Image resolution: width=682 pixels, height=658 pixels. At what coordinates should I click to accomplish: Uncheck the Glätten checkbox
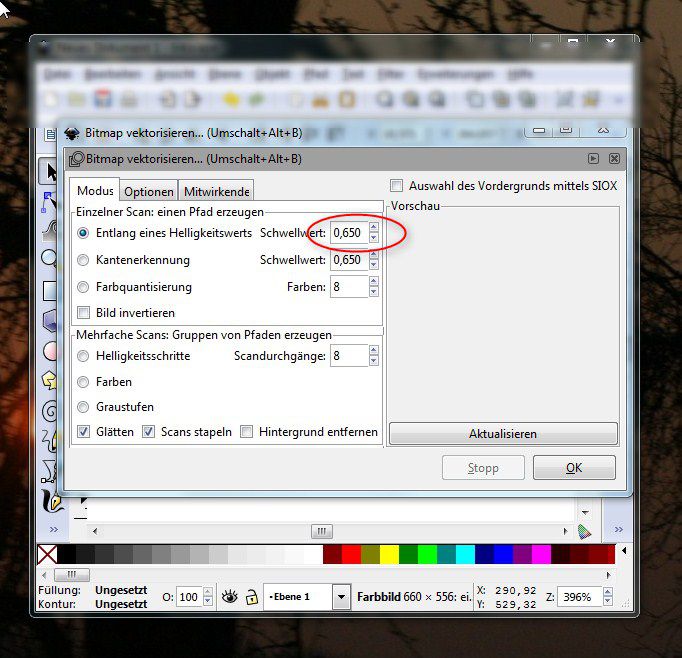[84, 432]
